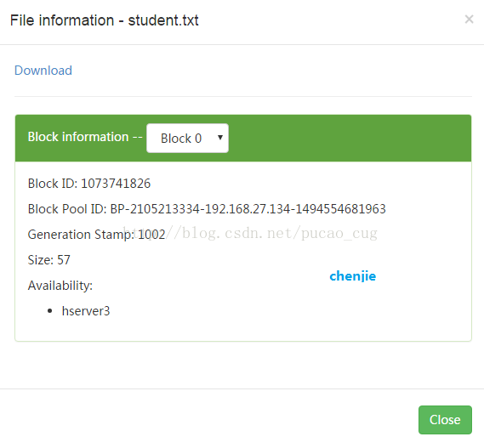Click the blog.csdn.net watermark text
The height and width of the screenshot is (448, 484).
click(x=250, y=233)
